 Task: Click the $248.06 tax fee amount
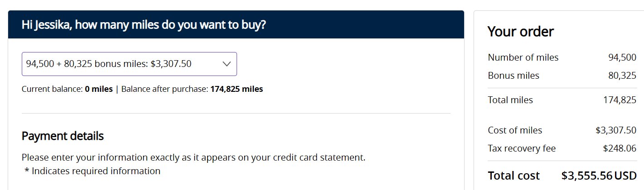coord(620,148)
